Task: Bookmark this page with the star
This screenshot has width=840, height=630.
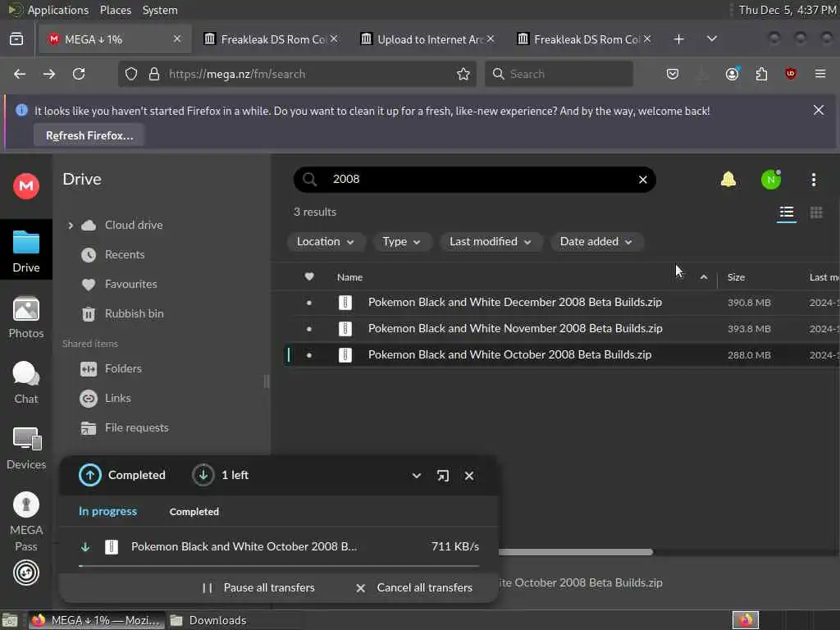Action: pos(463,74)
